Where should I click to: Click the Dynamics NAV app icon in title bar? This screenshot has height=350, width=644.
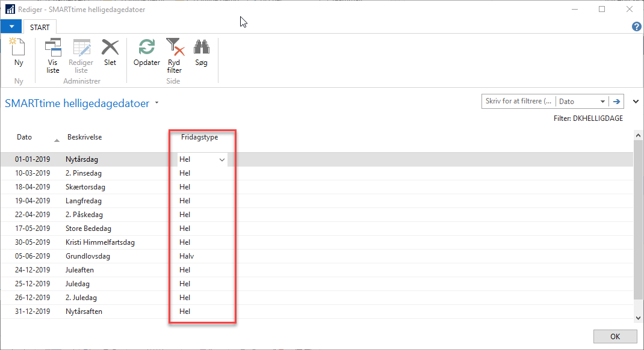coord(10,9)
